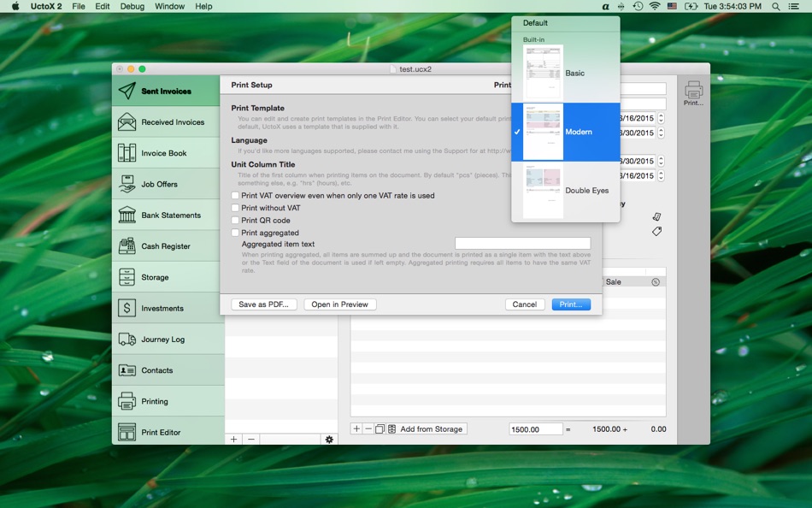Open the Debug menu
812x508 pixels.
[x=132, y=6]
